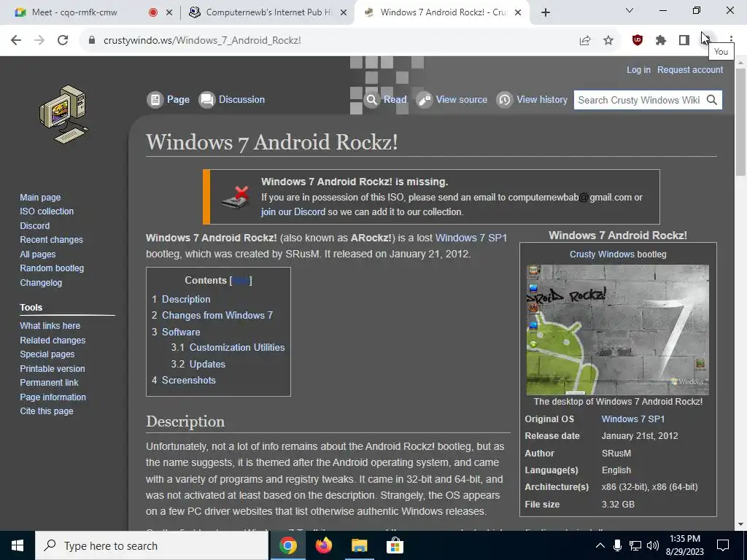747x560 pixels.
Task: Hide the Contents table with toggle link
Action: point(241,281)
